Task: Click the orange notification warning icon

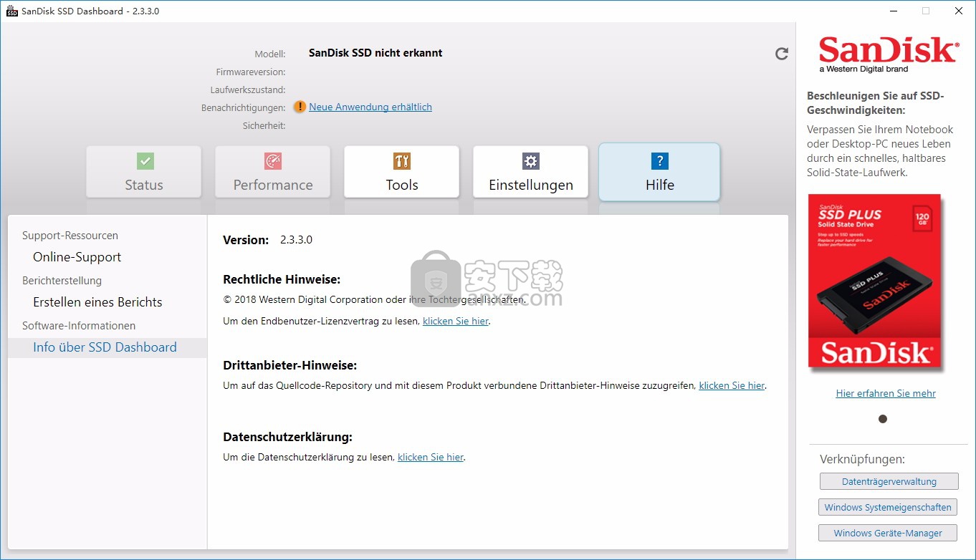Action: click(x=300, y=107)
